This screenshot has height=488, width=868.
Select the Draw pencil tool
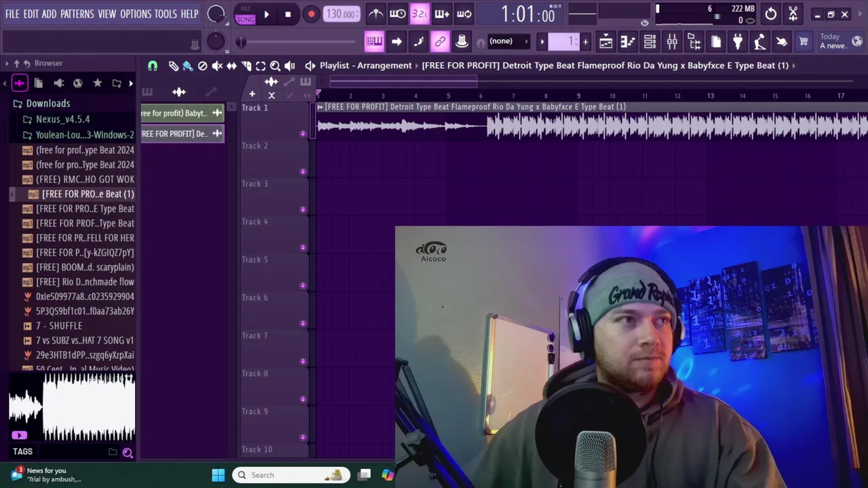pos(174,66)
